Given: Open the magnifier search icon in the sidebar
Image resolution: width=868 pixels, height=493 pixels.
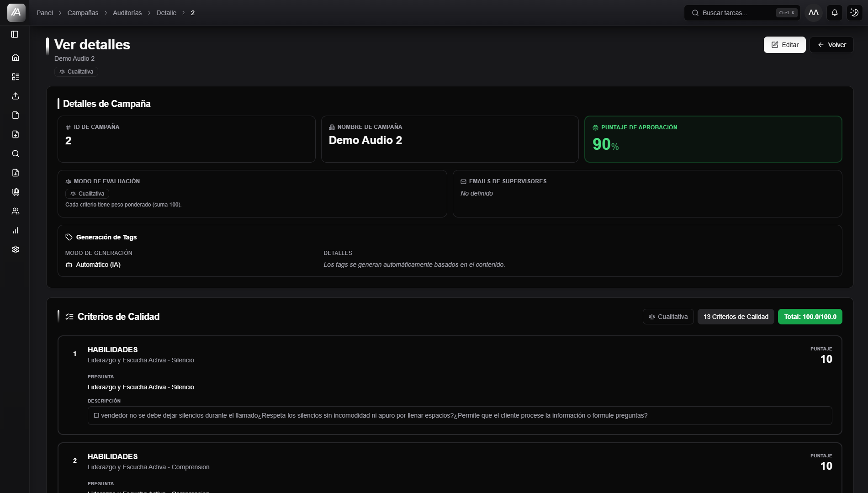Looking at the screenshot, I should click(x=16, y=154).
